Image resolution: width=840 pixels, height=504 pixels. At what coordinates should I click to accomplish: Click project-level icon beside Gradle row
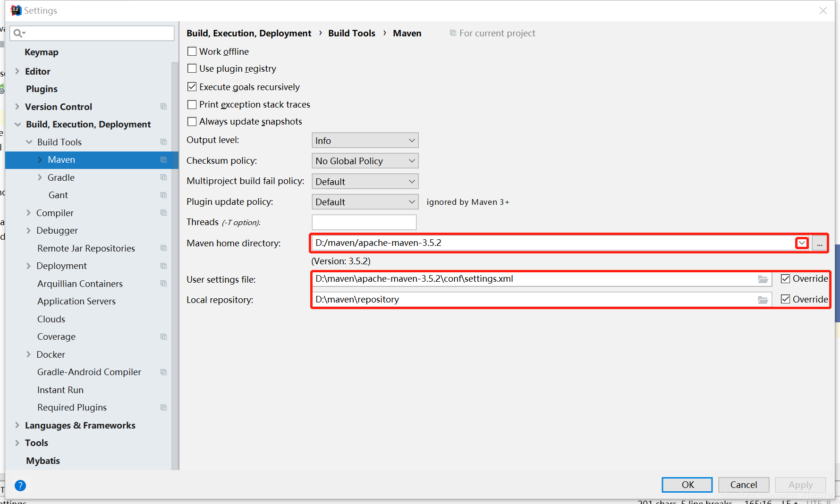coord(164,177)
